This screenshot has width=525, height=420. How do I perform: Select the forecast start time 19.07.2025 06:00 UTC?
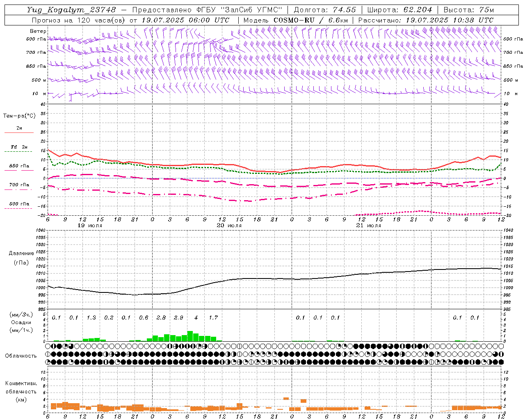pyautogui.click(x=185, y=20)
